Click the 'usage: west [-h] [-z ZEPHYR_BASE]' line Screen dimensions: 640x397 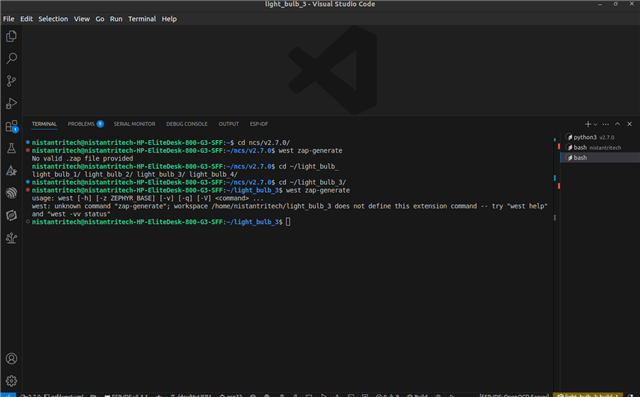coord(147,198)
